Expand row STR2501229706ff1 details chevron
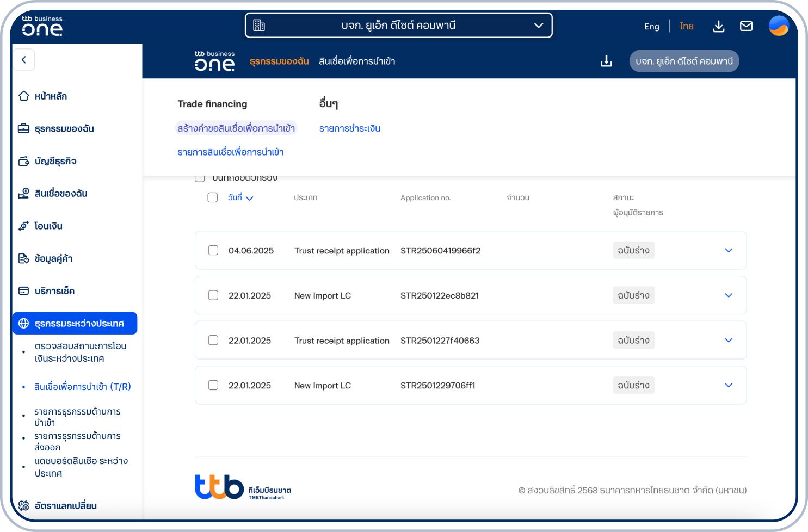Screen dimensions: 808x532 point(729,385)
